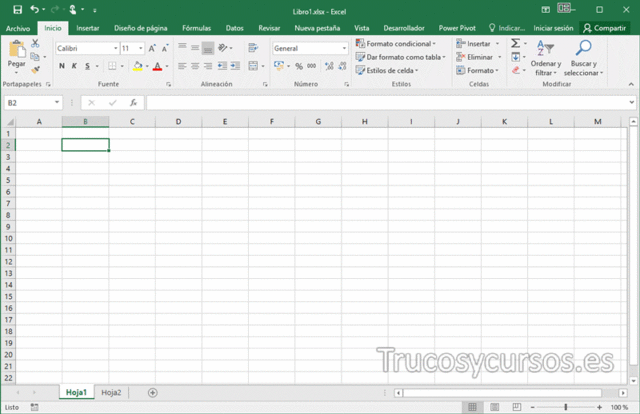Open the insert function fx button

(x=133, y=103)
